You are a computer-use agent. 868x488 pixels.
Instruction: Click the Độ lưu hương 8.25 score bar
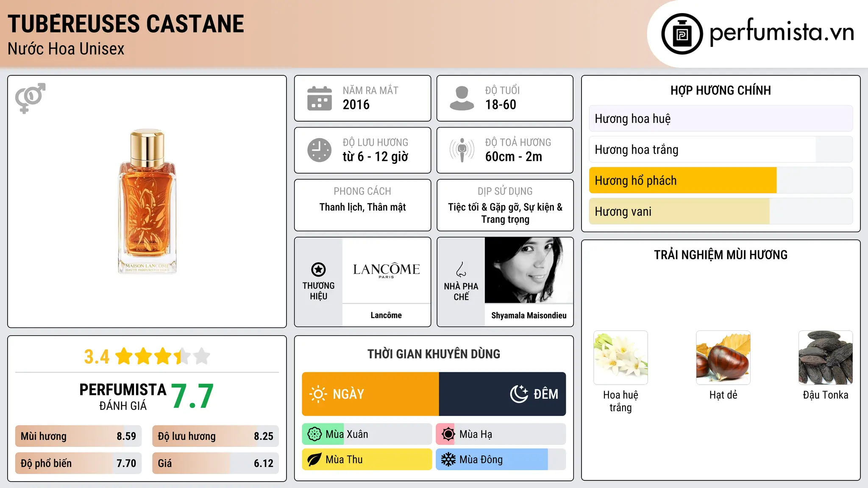216,436
